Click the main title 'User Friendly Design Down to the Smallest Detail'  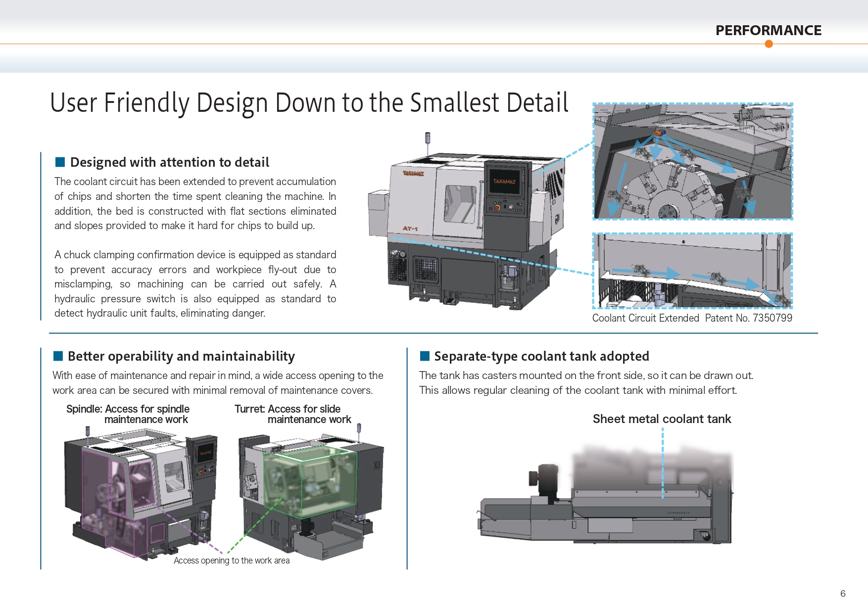(309, 103)
